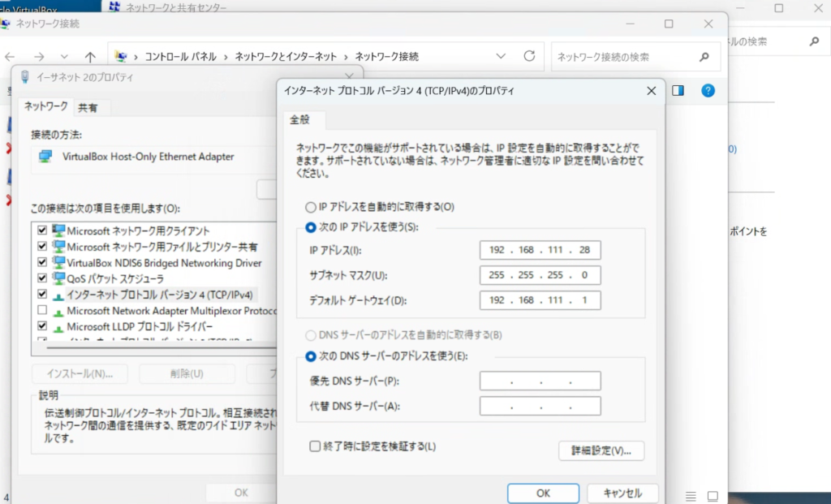Click the back arrow navigation icon

coord(10,57)
